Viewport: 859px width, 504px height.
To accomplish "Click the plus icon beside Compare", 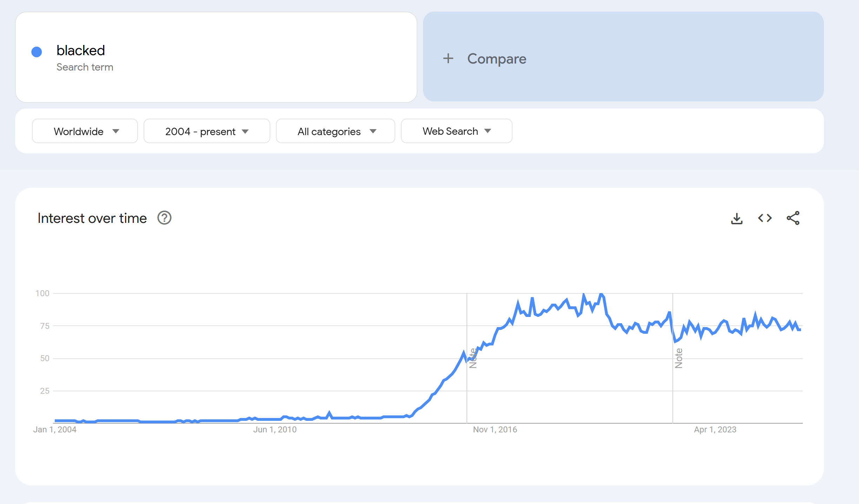I will click(448, 58).
